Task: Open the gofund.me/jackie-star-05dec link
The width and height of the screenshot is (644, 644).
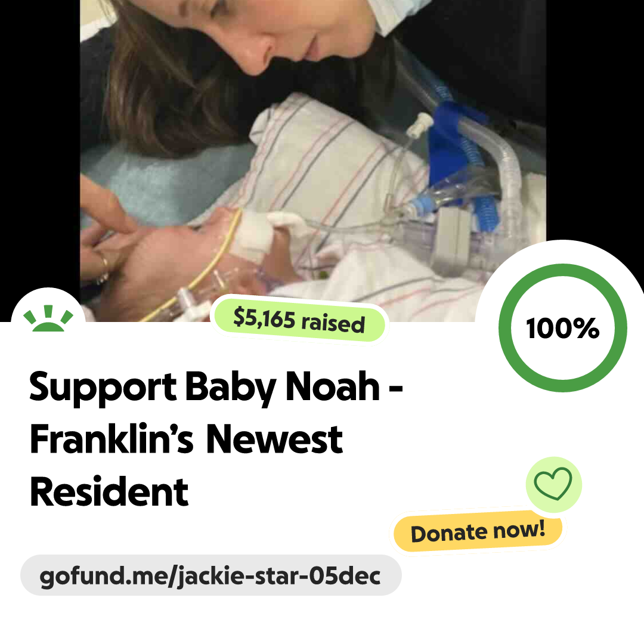Action: click(210, 575)
